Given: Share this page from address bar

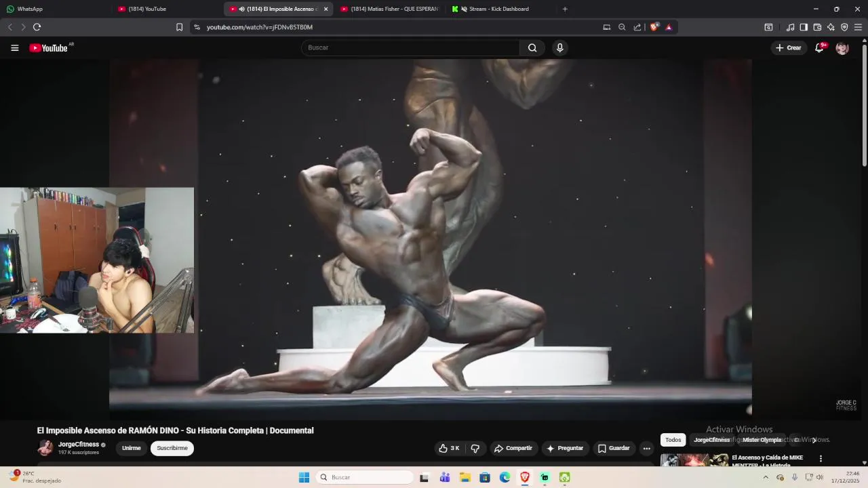Looking at the screenshot, I should (x=637, y=27).
